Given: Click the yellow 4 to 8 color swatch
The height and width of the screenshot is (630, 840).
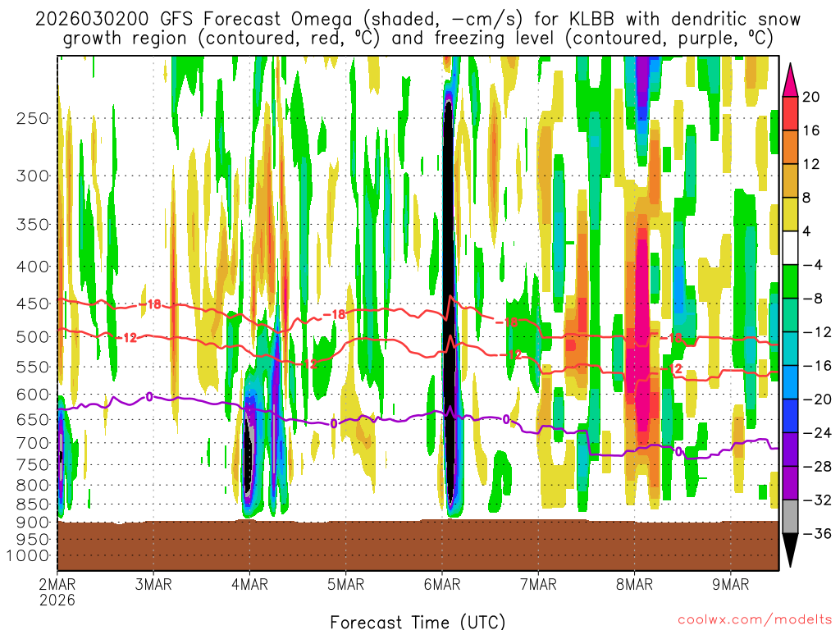Looking at the screenshot, I should (x=790, y=214).
